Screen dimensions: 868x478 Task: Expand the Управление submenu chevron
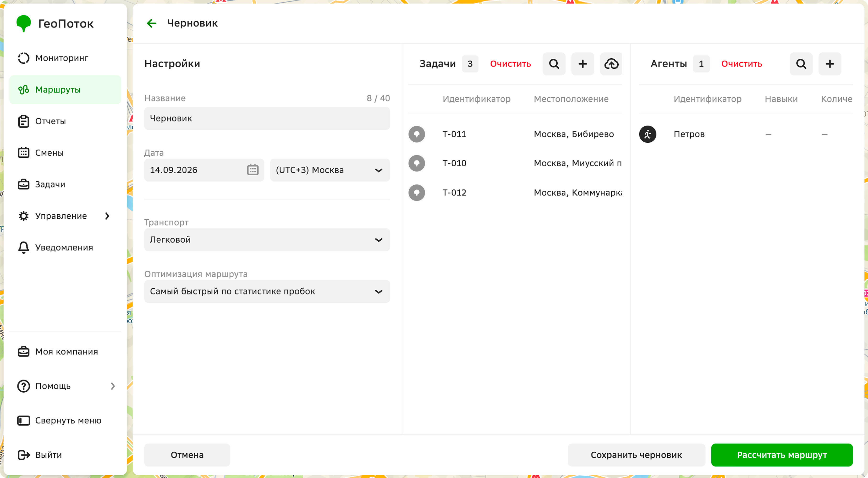(107, 216)
